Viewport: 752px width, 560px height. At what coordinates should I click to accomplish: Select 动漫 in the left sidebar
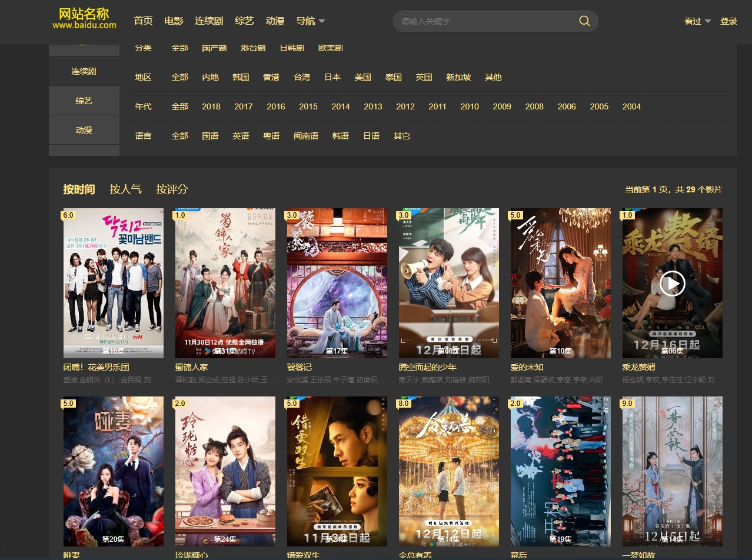tap(84, 130)
